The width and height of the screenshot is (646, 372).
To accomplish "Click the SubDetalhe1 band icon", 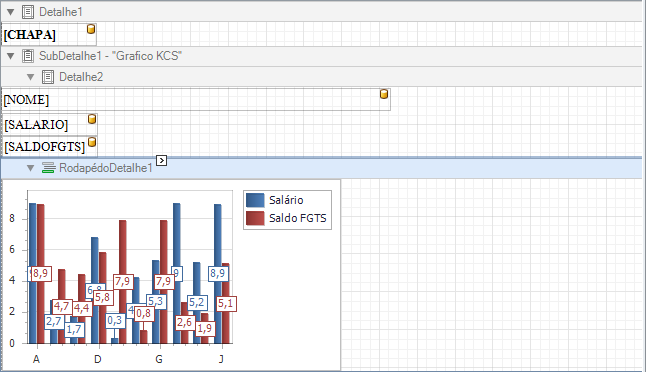I will [28, 56].
